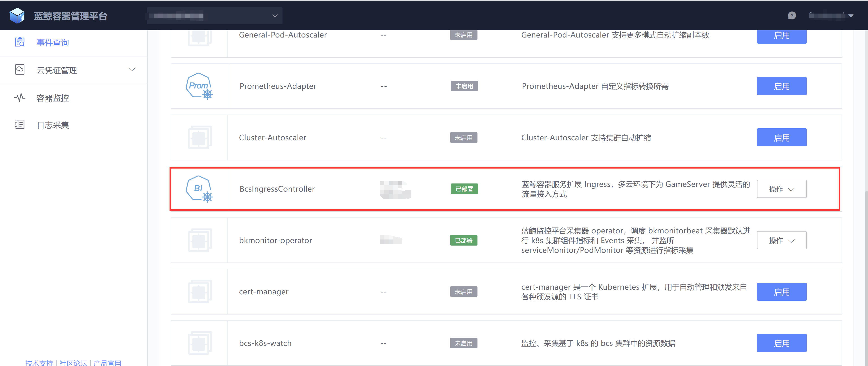Click the BcsIngressController BI icon
The width and height of the screenshot is (868, 366).
(199, 189)
